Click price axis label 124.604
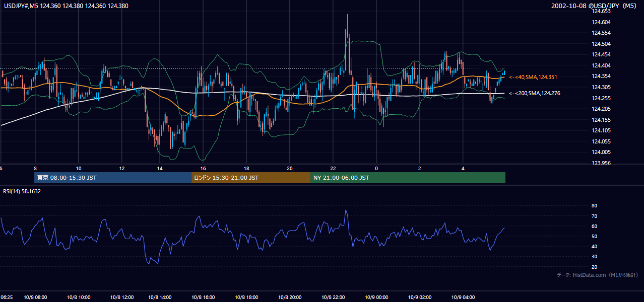 [601, 22]
